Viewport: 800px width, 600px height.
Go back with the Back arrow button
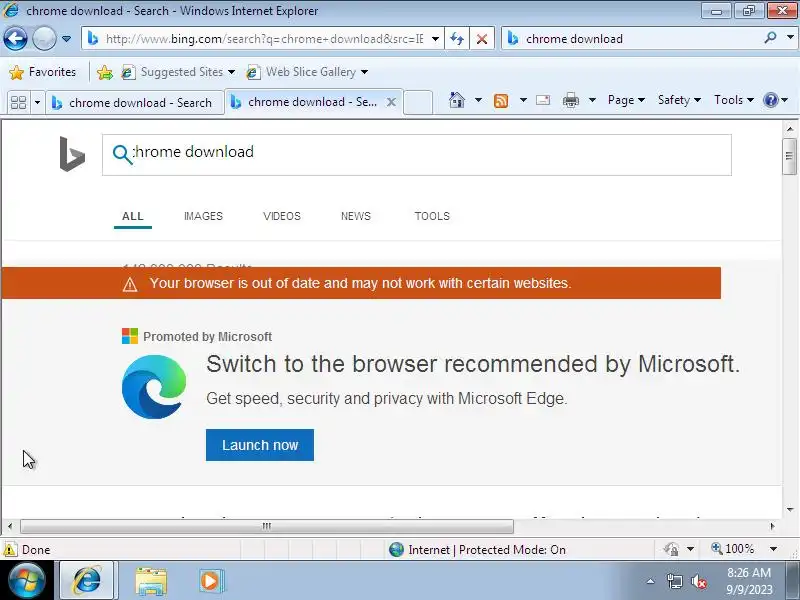click(15, 38)
